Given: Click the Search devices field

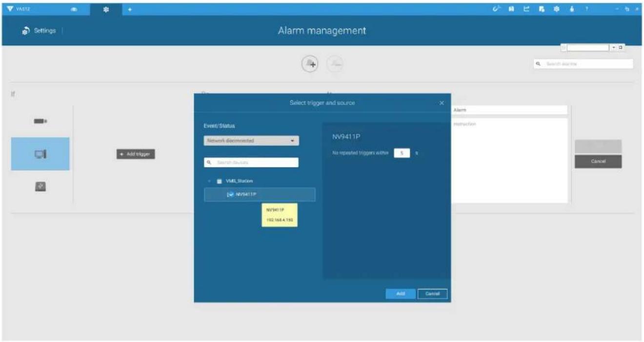Looking at the screenshot, I should coord(251,162).
